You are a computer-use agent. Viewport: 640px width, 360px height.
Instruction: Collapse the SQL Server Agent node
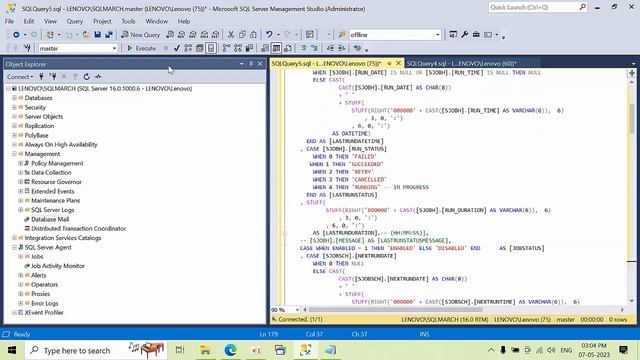14,247
